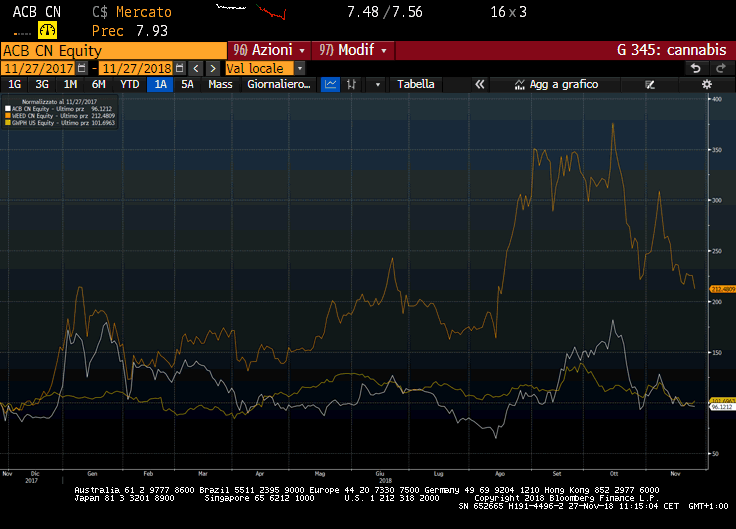Click the Prec 7.93 previous close value
This screenshot has width=736, height=529.
pyautogui.click(x=130, y=31)
